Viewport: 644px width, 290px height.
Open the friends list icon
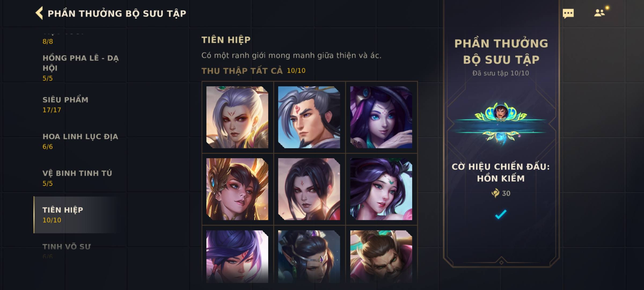pyautogui.click(x=599, y=13)
